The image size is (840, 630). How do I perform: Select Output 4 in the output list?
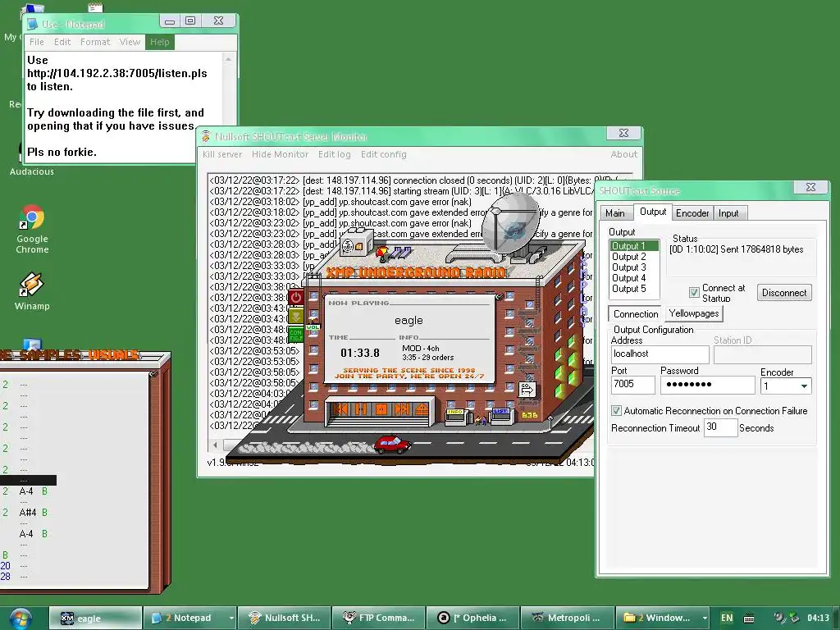pyautogui.click(x=634, y=278)
